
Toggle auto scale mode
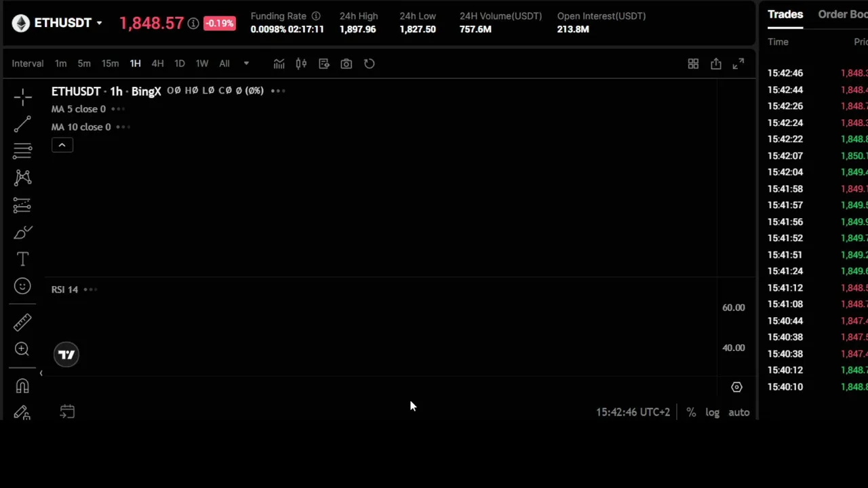[x=739, y=412]
